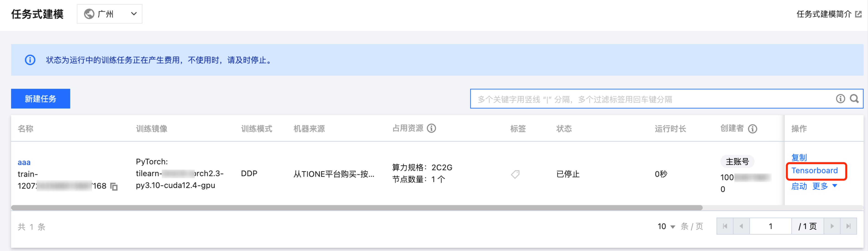Click the 复制 action link
The image size is (868, 251).
(x=799, y=157)
